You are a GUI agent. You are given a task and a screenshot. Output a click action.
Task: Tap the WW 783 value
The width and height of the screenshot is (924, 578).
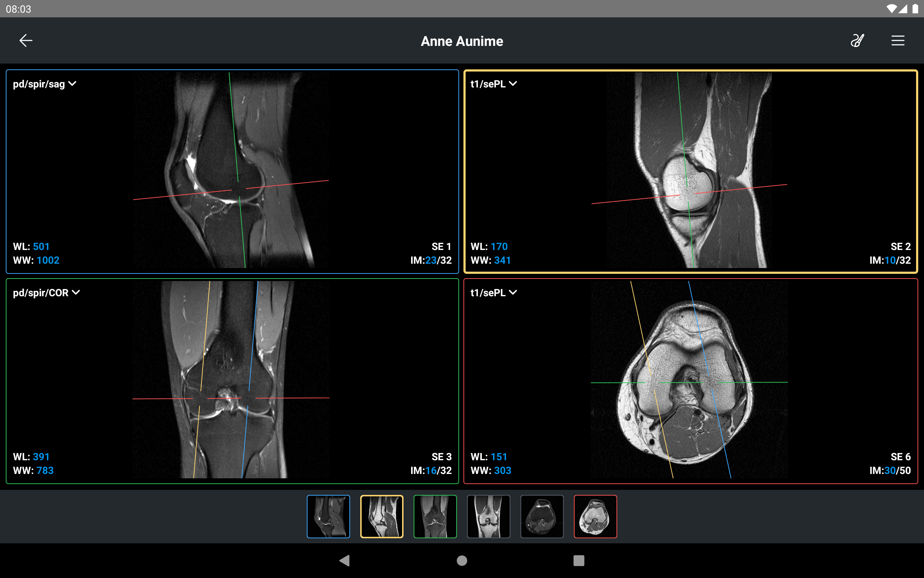click(45, 471)
